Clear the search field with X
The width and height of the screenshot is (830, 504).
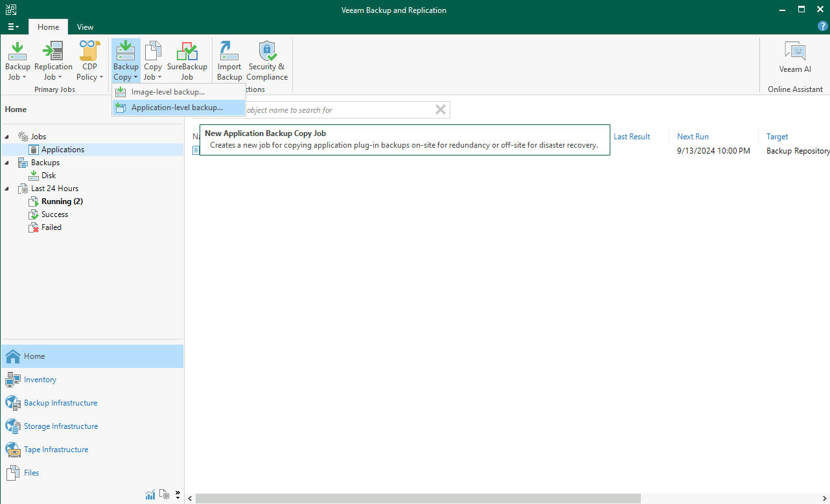[441, 109]
